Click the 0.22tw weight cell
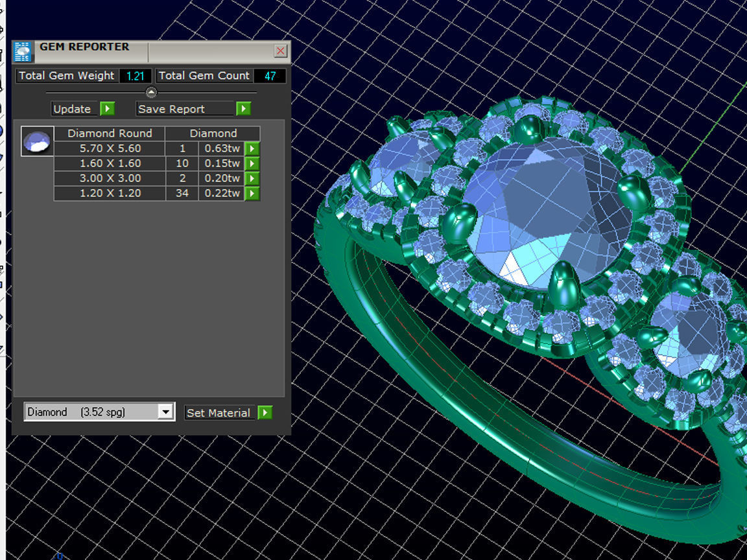Viewport: 747px width, 560px height. (x=222, y=193)
